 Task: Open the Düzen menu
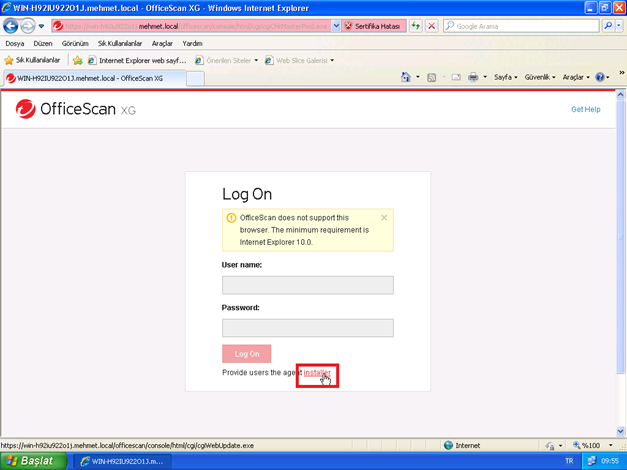coord(43,44)
